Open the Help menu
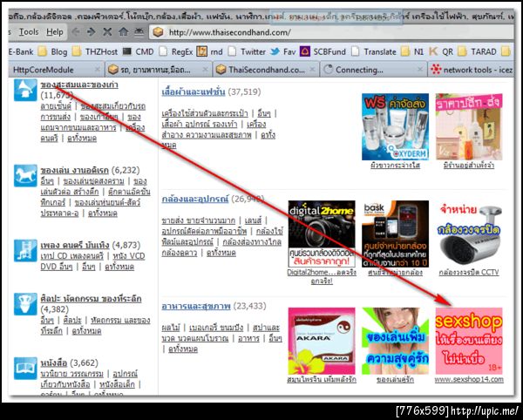This screenshot has width=523, height=420. [55, 32]
